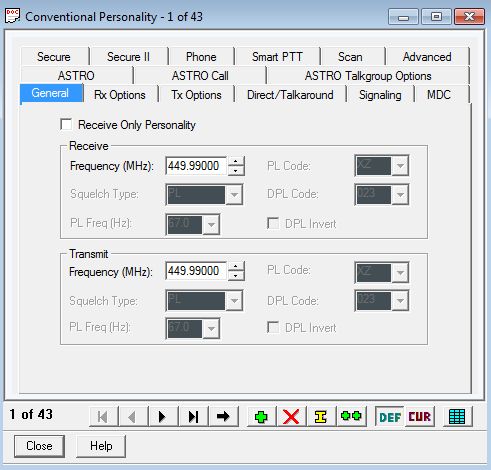
Task: Open the blue grid table view icon
Action: (457, 417)
